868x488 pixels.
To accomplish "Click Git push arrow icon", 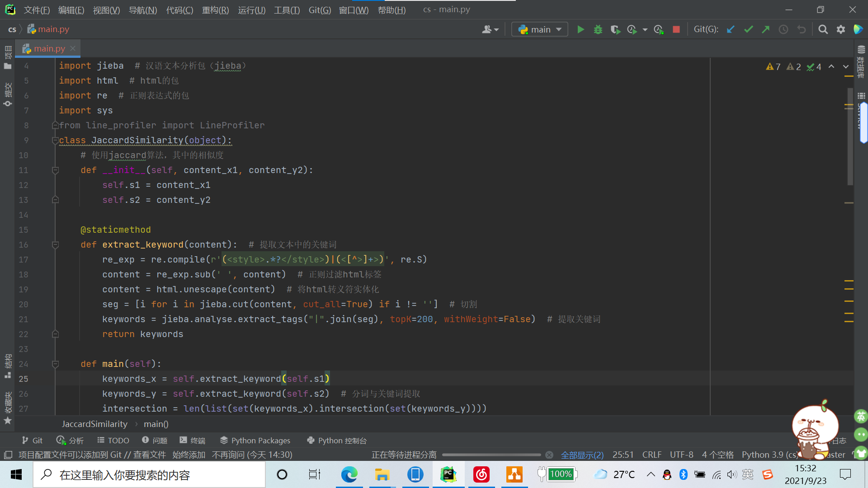I will click(765, 29).
